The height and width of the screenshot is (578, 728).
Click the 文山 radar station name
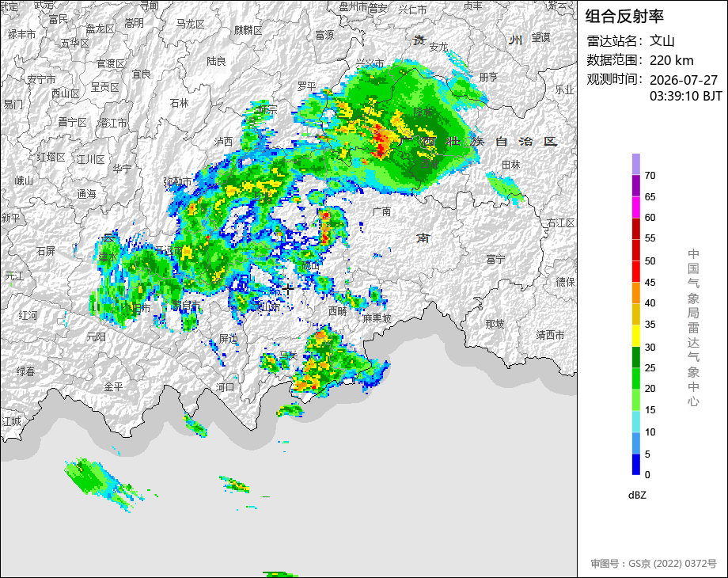(662, 40)
